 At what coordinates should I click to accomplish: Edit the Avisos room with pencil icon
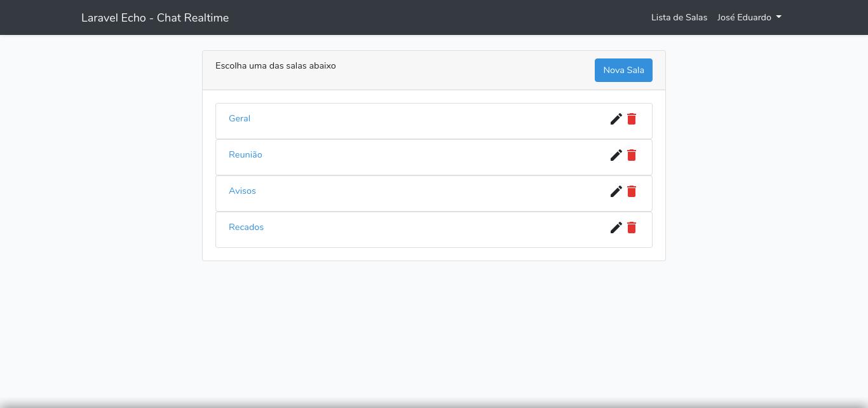tap(616, 191)
